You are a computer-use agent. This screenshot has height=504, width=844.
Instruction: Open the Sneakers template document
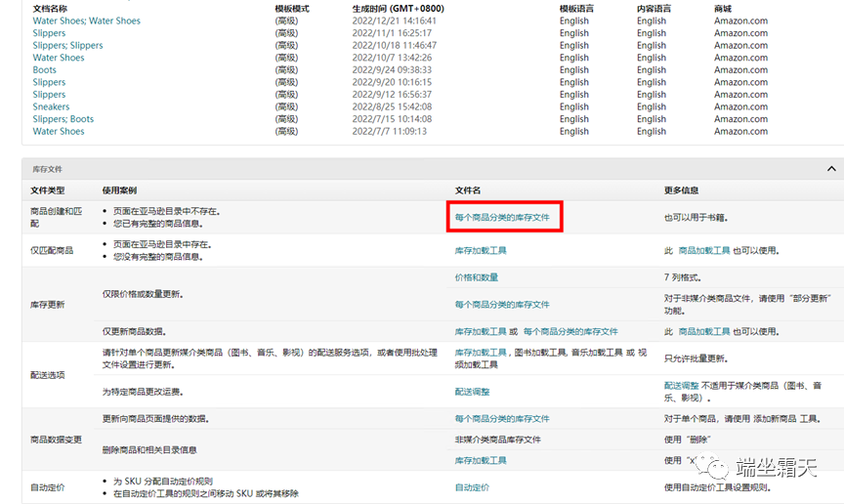tap(51, 106)
